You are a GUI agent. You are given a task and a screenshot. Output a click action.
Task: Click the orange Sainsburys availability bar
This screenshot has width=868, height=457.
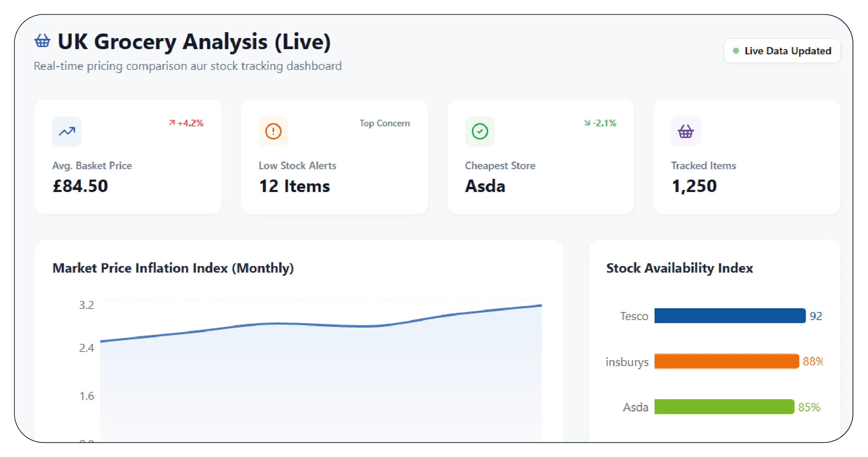click(726, 362)
